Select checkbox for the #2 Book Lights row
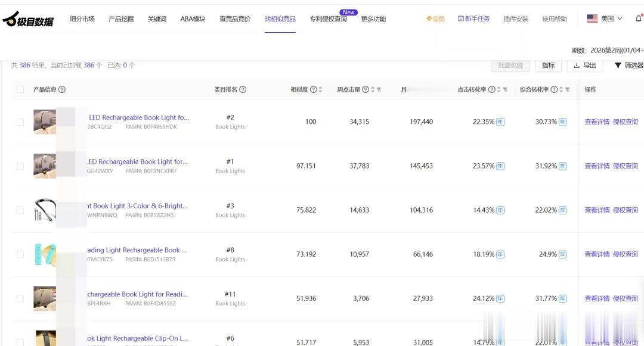This screenshot has height=346, width=644. coord(20,122)
